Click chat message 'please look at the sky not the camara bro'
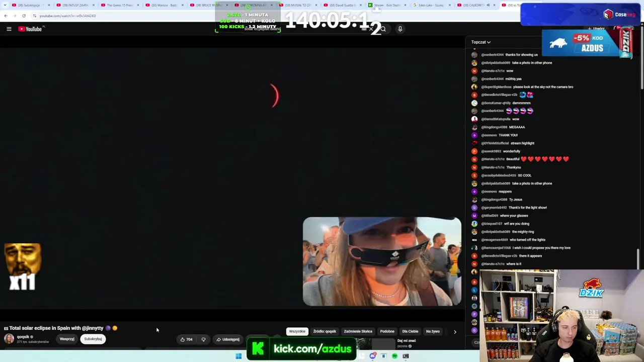Image resolution: width=644 pixels, height=362 pixels. click(x=543, y=87)
